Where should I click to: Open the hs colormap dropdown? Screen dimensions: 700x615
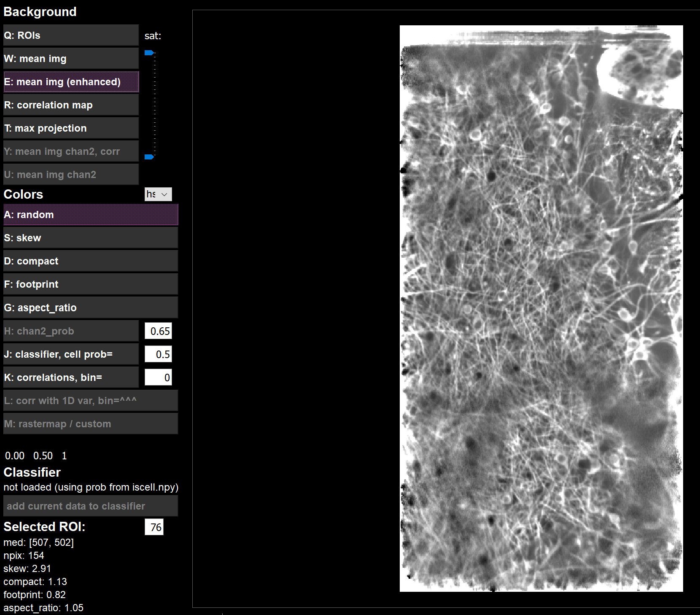(158, 194)
